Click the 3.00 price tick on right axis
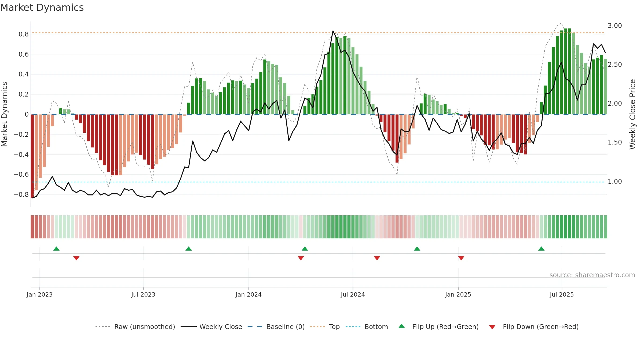Image resolution: width=644 pixels, height=362 pixels. click(x=615, y=26)
